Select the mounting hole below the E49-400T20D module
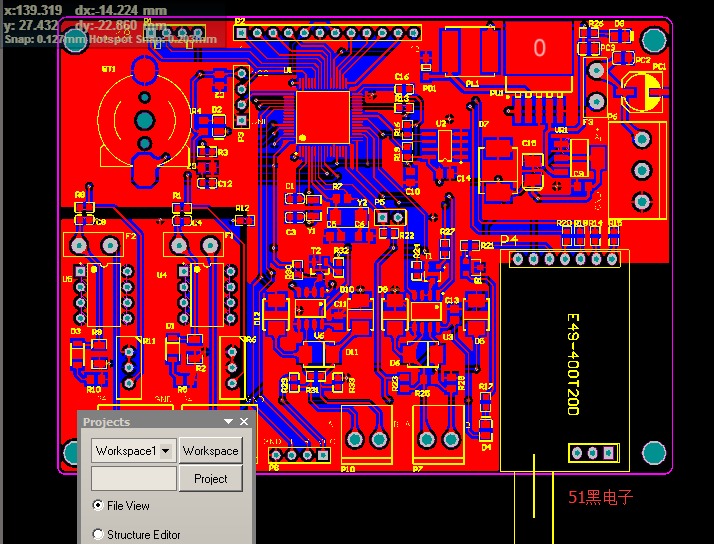714x544 pixels. click(x=654, y=453)
